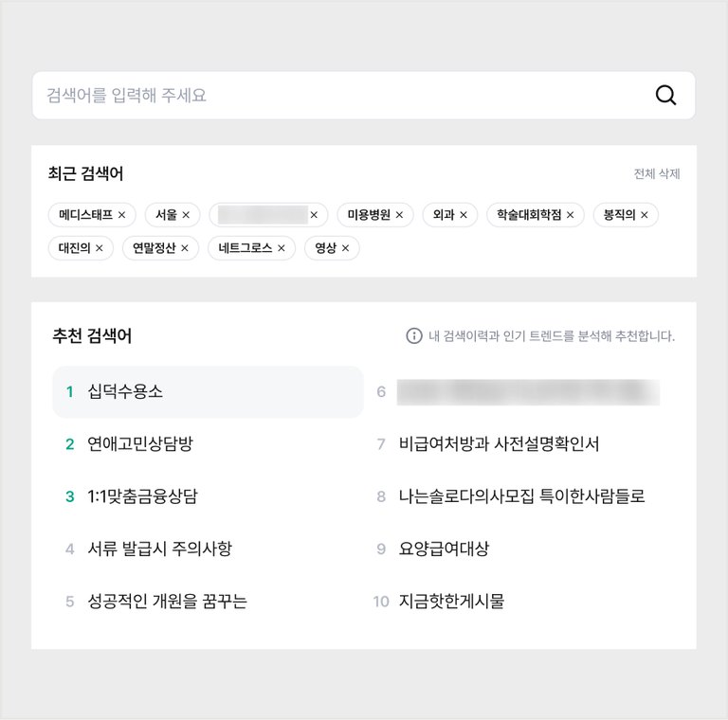Select recommended search 1:1맞춤금융상담
Image resolution: width=728 pixels, height=720 pixels.
point(142,496)
